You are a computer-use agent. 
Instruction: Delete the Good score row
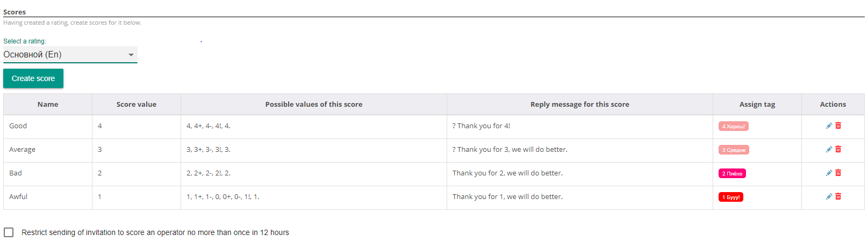coord(838,126)
